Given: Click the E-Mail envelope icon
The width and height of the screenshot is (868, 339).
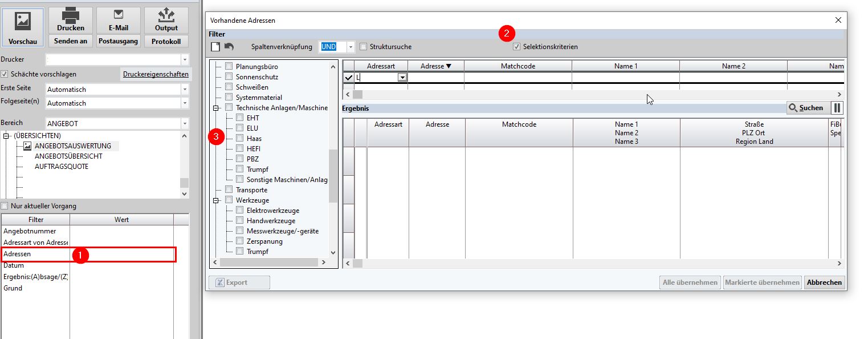Looking at the screenshot, I should 119,15.
